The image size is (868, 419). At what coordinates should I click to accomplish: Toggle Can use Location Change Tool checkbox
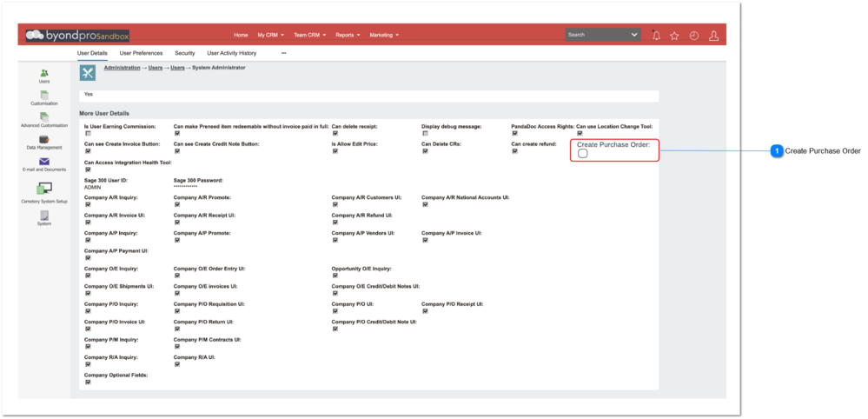pyautogui.click(x=580, y=133)
